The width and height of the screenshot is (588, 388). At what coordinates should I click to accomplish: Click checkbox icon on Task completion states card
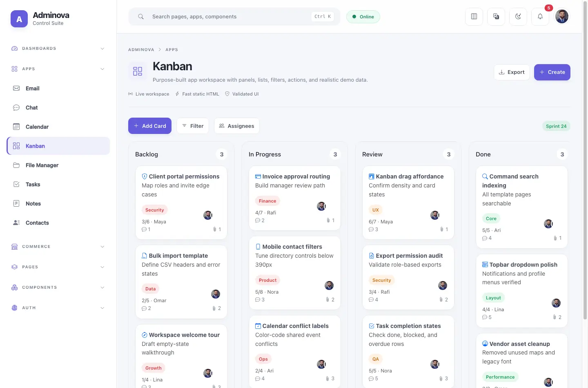pos(372,326)
